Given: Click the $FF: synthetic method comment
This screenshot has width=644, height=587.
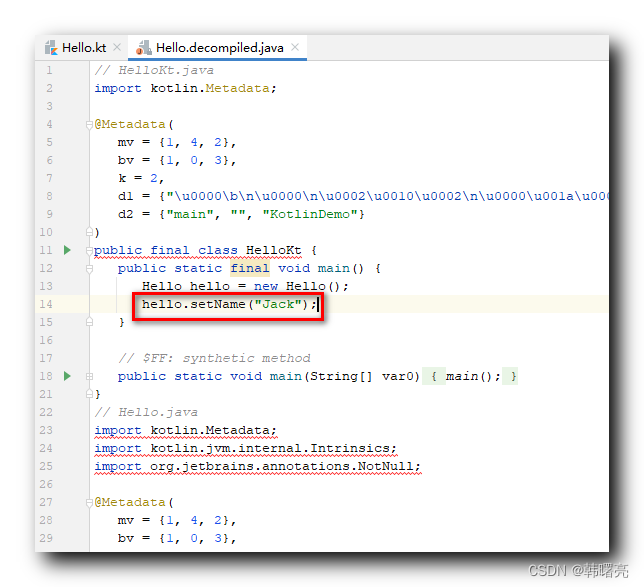Looking at the screenshot, I should coord(214,358).
